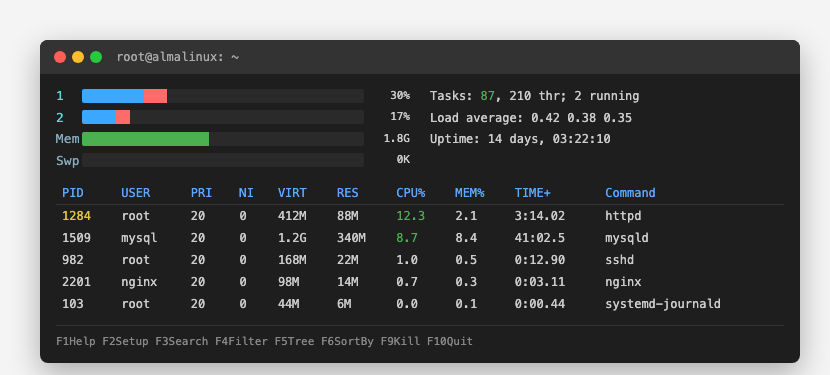Click the green Mem usage bar
Viewport: 830px width, 375px height.
coord(146,139)
